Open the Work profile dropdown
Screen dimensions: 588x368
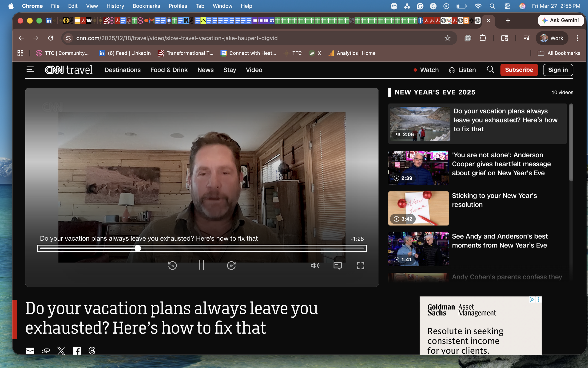(x=552, y=38)
